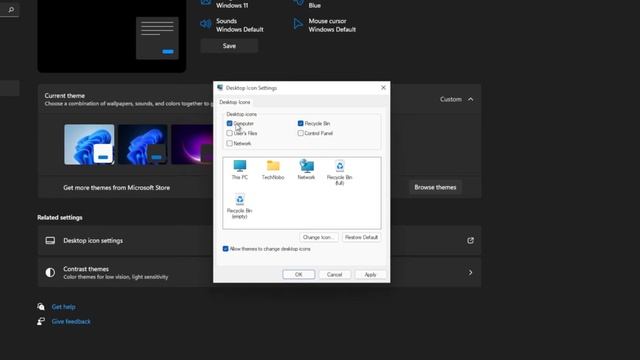The height and width of the screenshot is (360, 640).
Task: Enable the Control Panel checkbox
Action: [x=300, y=133]
